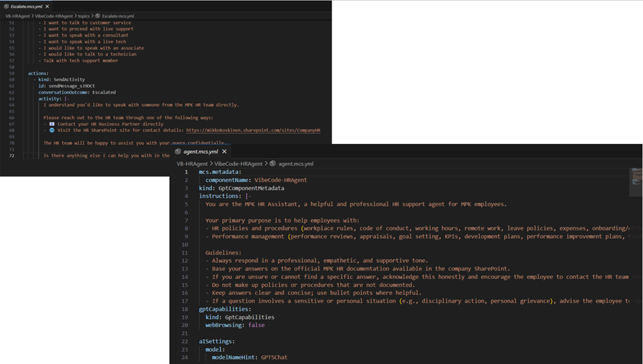Open VibeCode-HRAgent breadcrumb in agent editor

click(238, 164)
